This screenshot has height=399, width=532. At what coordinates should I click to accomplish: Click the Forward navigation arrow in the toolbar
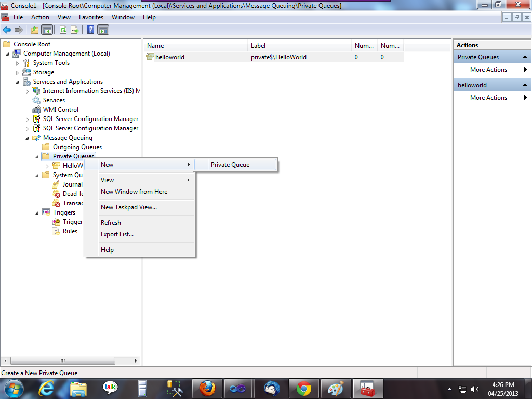pos(19,30)
